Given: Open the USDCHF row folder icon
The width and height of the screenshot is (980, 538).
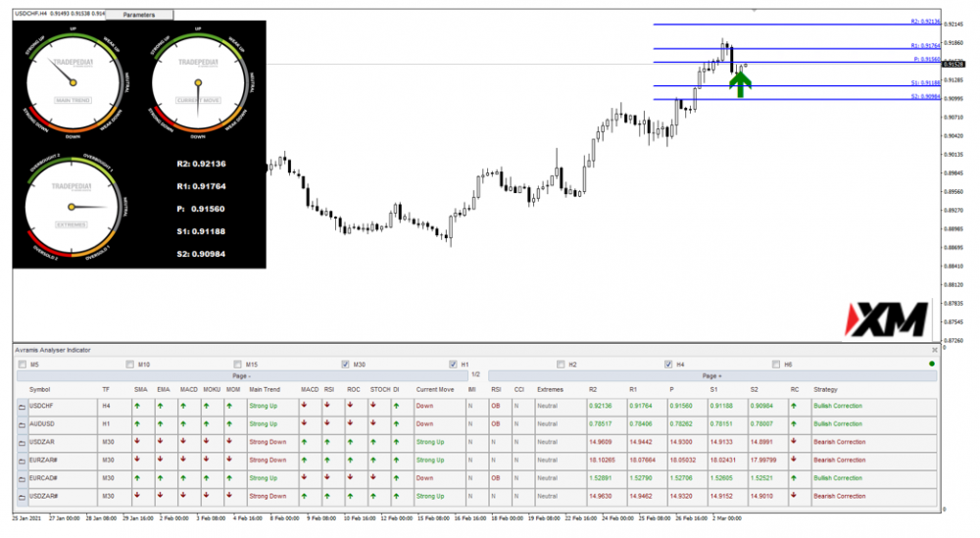Looking at the screenshot, I should [22, 407].
